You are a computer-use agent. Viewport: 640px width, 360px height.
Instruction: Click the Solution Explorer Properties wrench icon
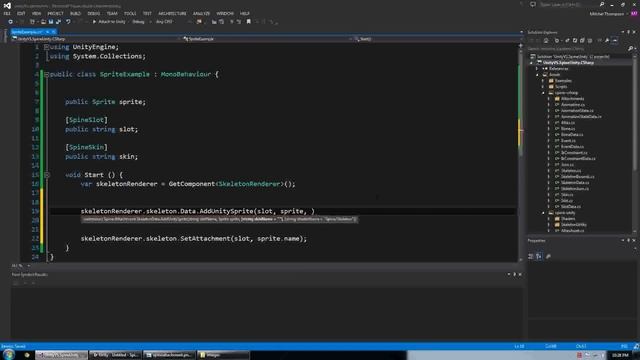(x=607, y=40)
